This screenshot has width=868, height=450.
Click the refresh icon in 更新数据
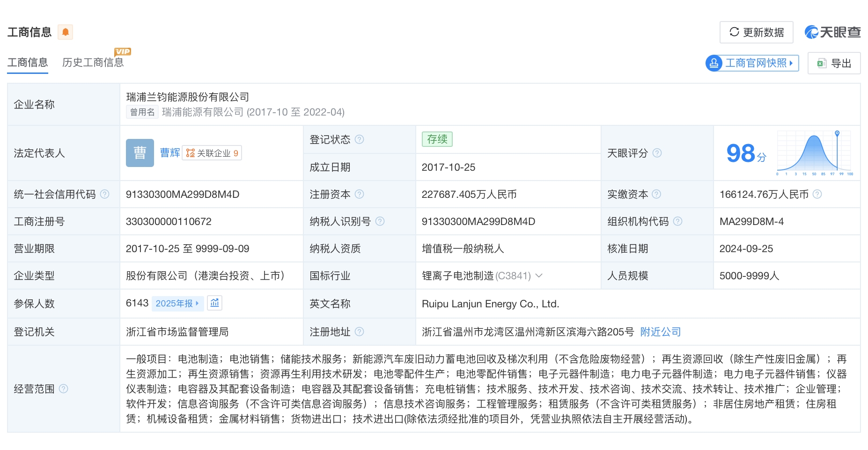click(x=734, y=32)
